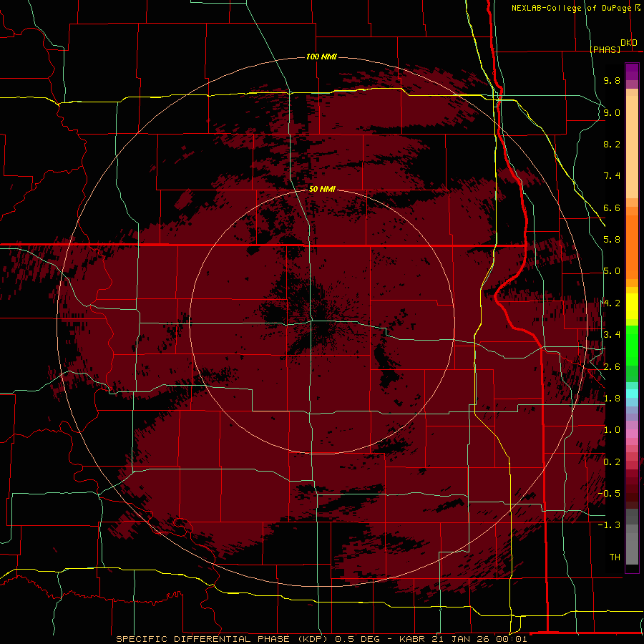Screen dimensions: 644x644
Task: Click the 100 NMI range ring label
Action: point(321,57)
